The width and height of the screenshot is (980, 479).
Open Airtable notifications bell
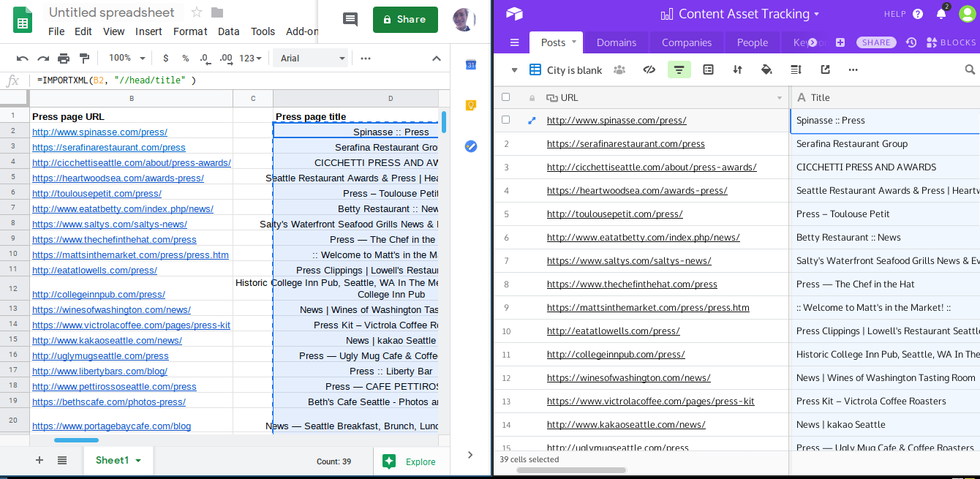pyautogui.click(x=941, y=14)
